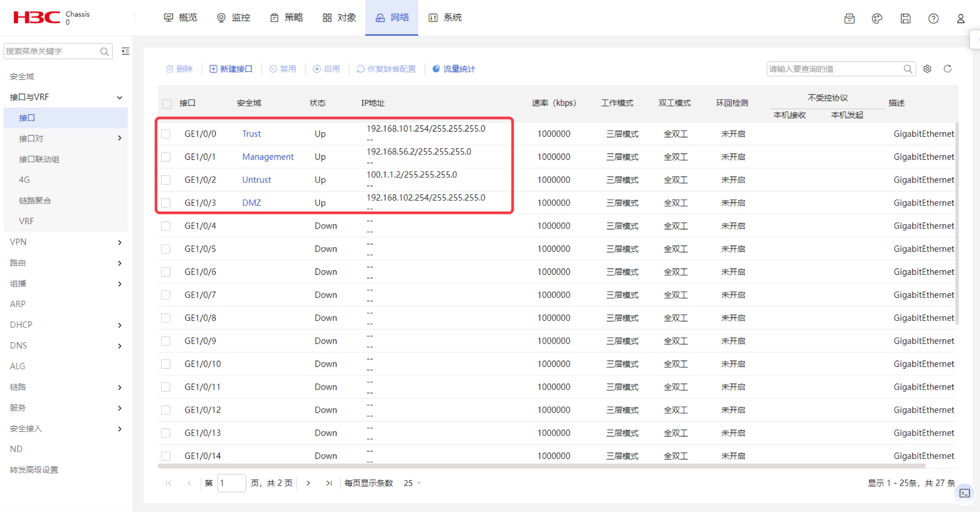Expand the DNS menu

coord(119,346)
